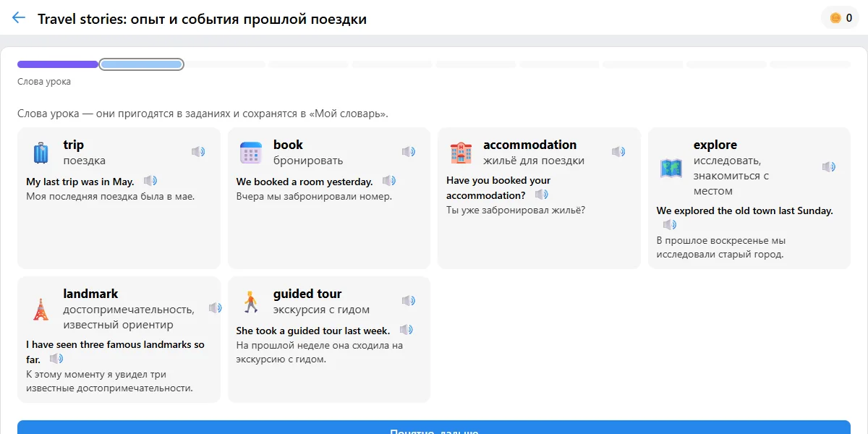This screenshot has height=434, width=868.
Task: Play audio for 'Have you booked your accommodation?'
Action: (x=542, y=195)
